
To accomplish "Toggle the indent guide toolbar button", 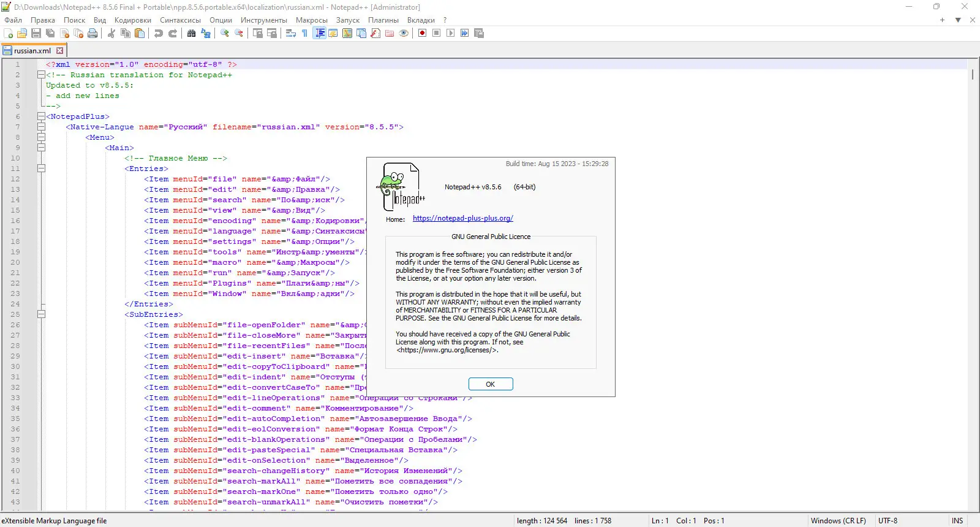I will tap(319, 33).
